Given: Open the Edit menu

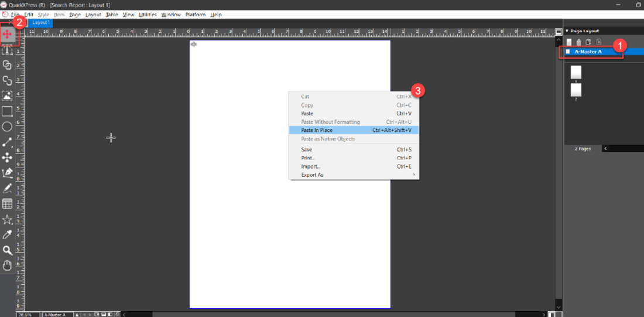Looking at the screenshot, I should (x=28, y=15).
